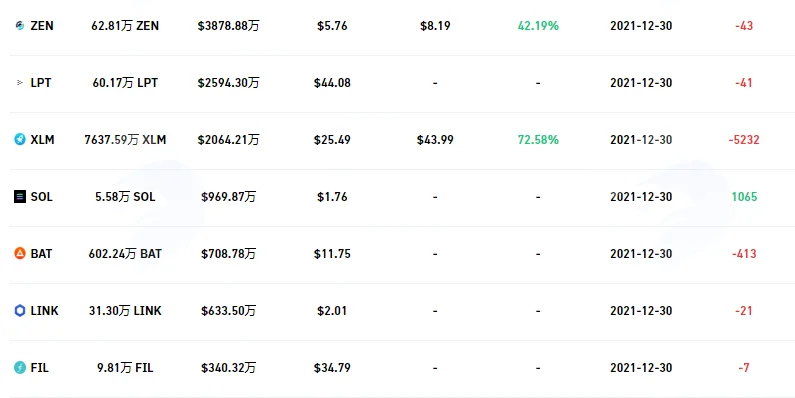The height and width of the screenshot is (398, 795).
Task: Click the XLM rocket icon
Action: [20, 139]
